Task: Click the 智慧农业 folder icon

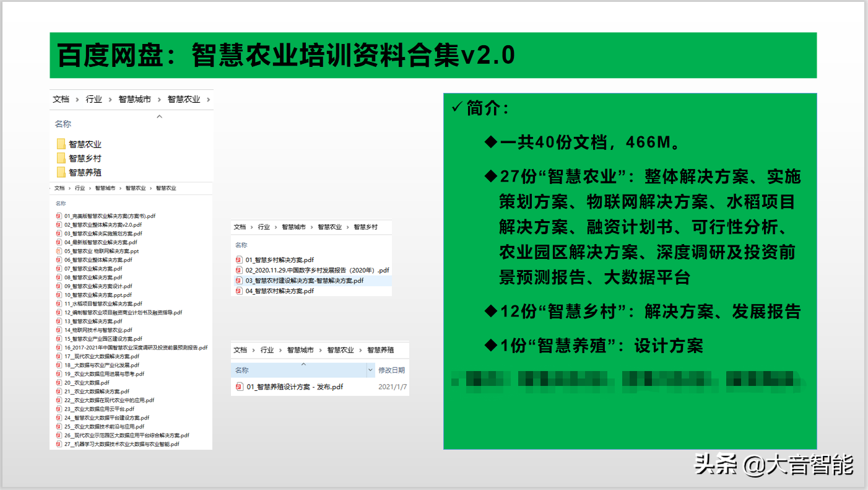Action: 61,144
